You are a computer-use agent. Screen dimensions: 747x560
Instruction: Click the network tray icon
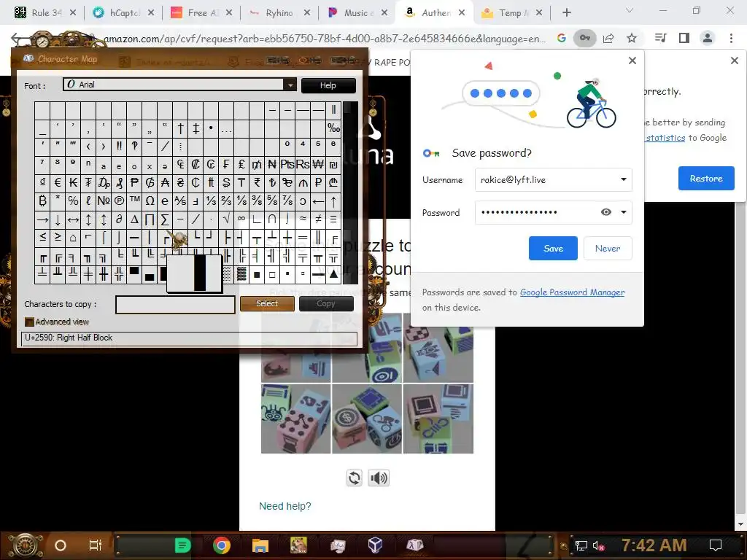(581, 545)
